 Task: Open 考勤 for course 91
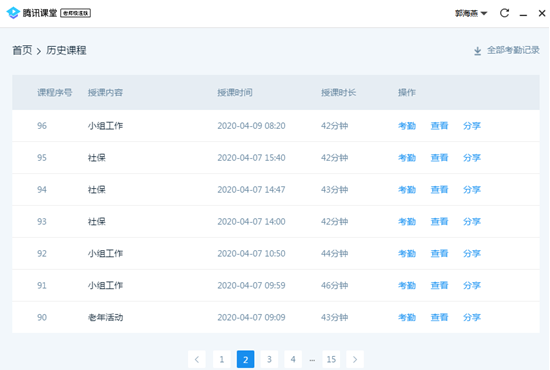(x=407, y=285)
